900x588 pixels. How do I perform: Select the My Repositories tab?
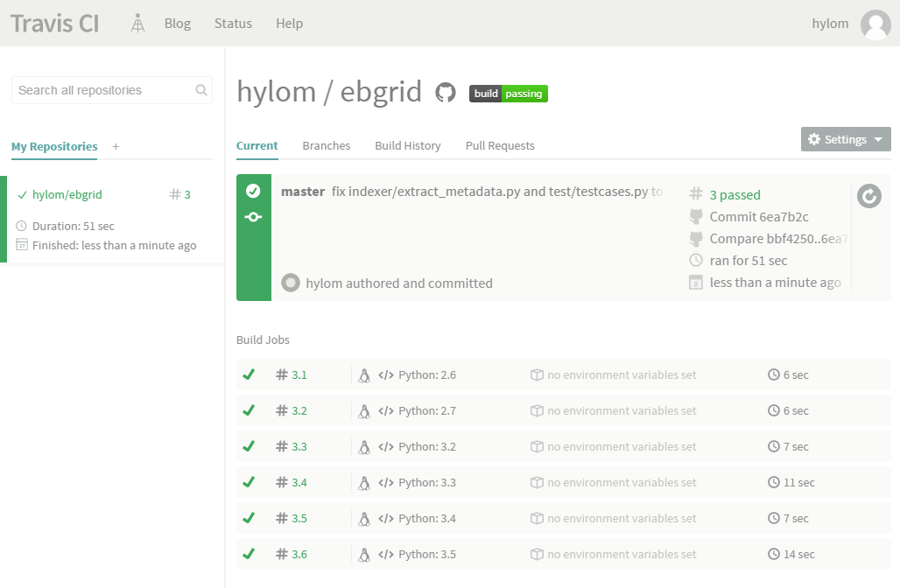54,146
